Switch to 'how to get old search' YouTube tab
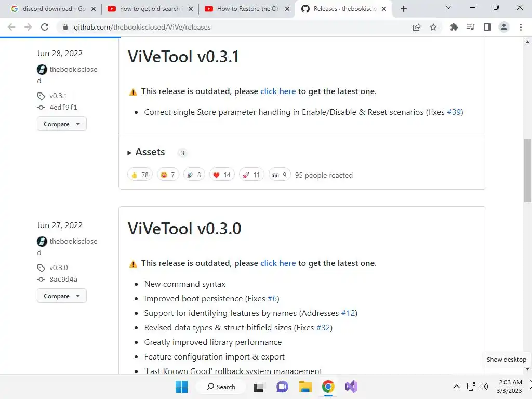This screenshot has height=399, width=532. coord(150,9)
